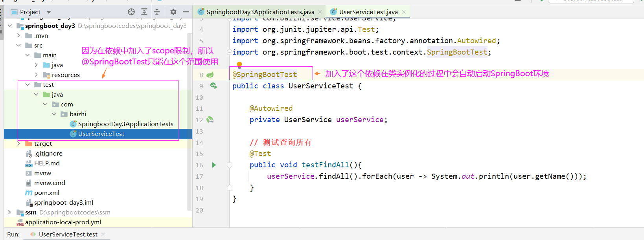The image size is (644, 240).
Task: Click the @Test annotation at line 15
Action: click(x=260, y=154)
